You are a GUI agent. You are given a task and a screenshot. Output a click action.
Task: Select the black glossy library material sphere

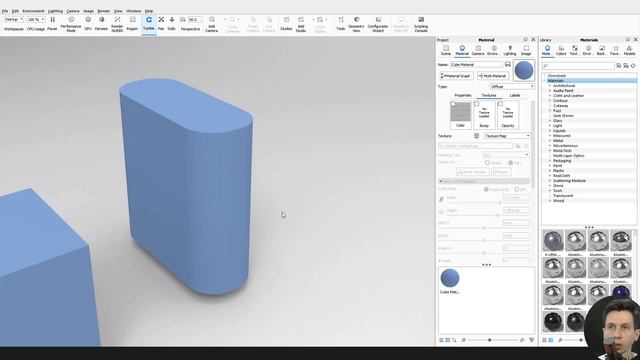[x=553, y=322]
